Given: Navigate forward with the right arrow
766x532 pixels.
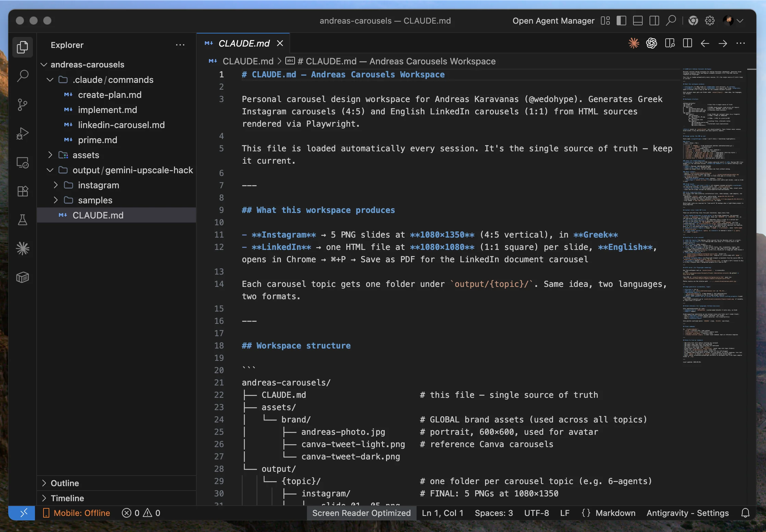Looking at the screenshot, I should tap(723, 43).
